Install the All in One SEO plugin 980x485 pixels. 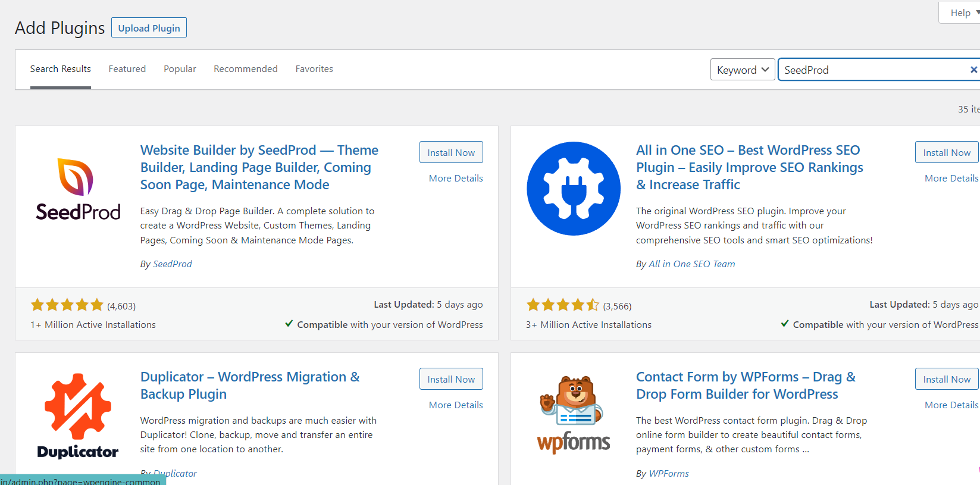point(947,152)
